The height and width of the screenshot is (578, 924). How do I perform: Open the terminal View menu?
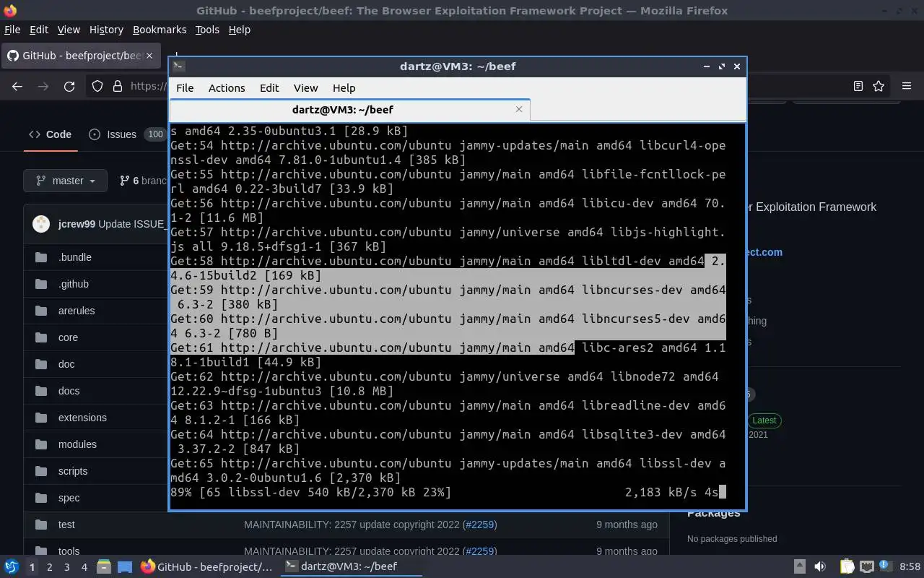[x=305, y=87]
